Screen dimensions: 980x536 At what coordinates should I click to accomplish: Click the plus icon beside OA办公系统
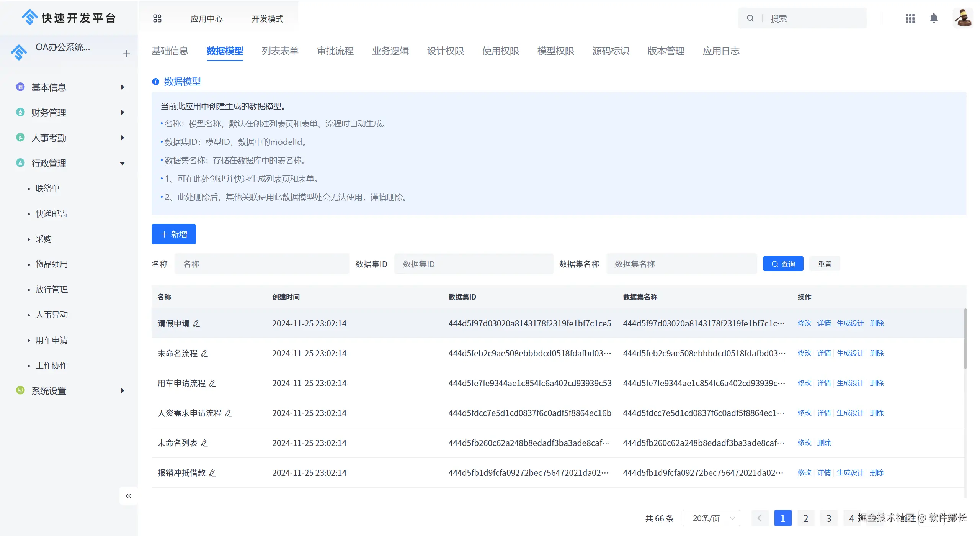[x=127, y=54]
